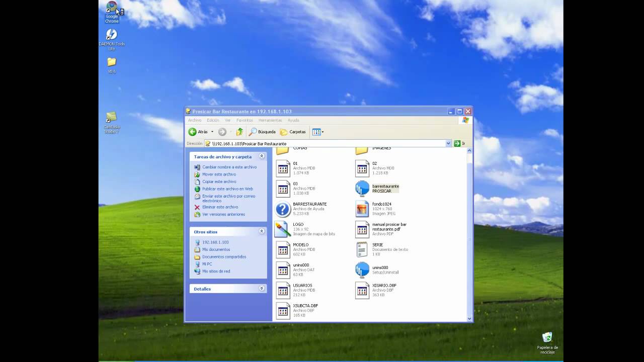
Task: Click the address field path text
Action: click(x=249, y=144)
